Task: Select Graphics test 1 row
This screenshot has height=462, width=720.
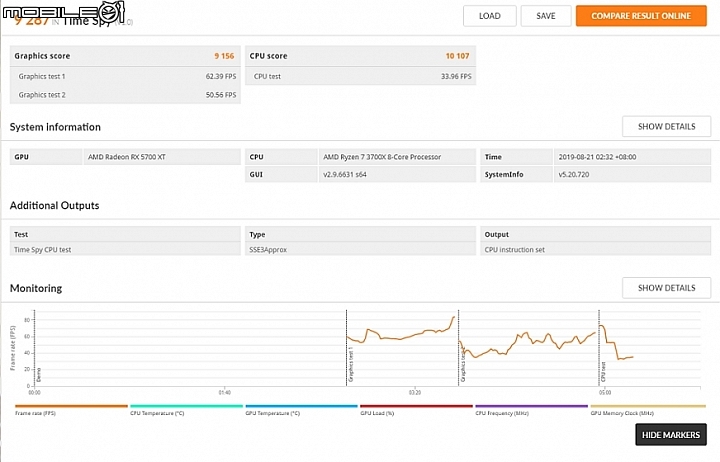Action: (x=125, y=76)
